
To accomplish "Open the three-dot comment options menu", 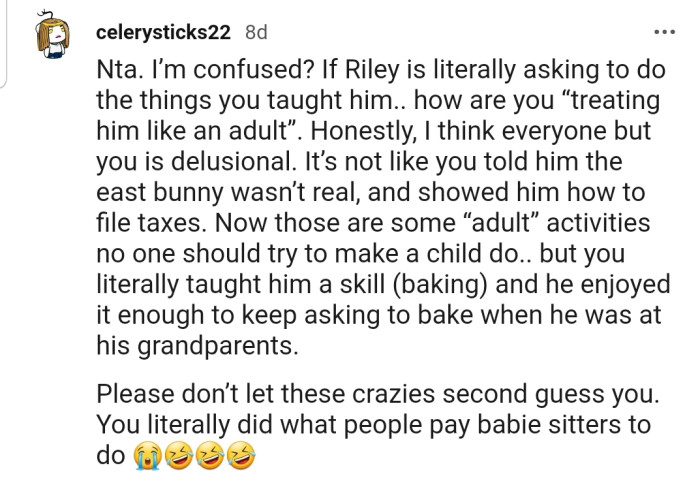I will click(664, 32).
